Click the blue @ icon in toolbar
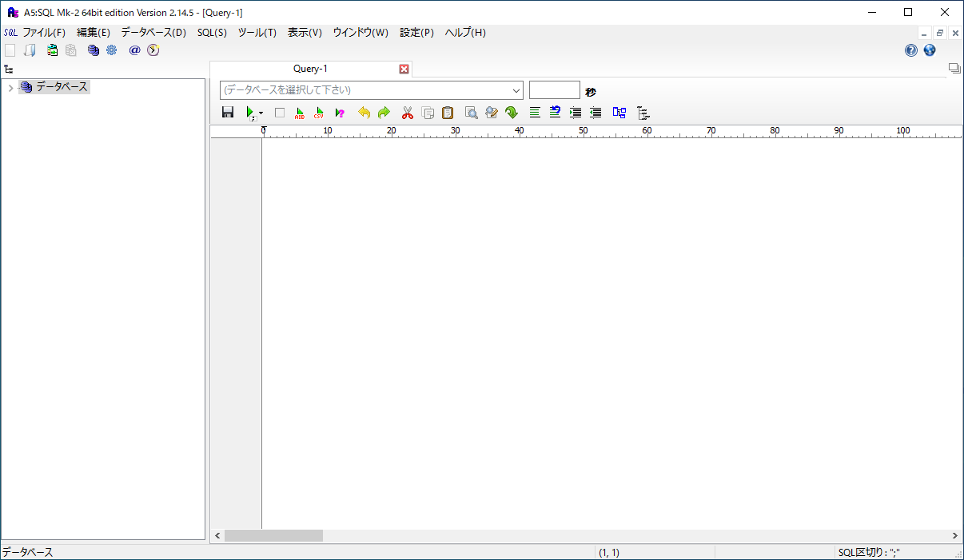 134,50
